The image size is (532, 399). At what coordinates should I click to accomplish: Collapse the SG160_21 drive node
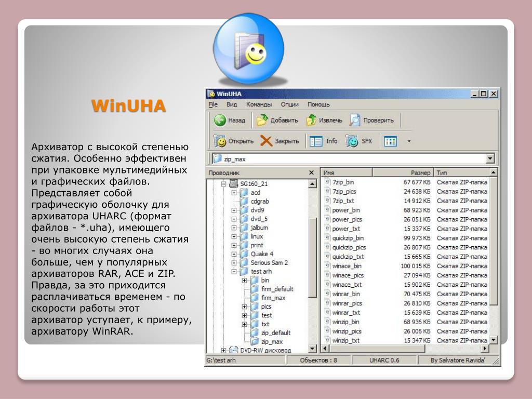tap(223, 184)
